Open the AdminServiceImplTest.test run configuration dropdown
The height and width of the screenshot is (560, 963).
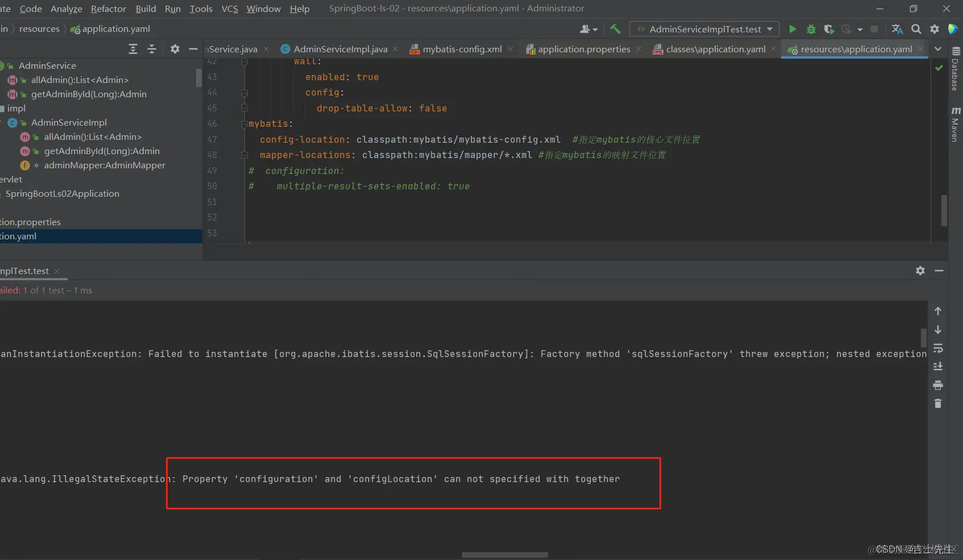pyautogui.click(x=704, y=29)
